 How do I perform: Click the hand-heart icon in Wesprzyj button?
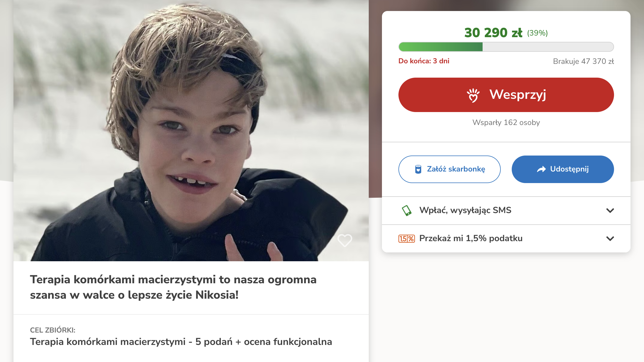coord(473,95)
